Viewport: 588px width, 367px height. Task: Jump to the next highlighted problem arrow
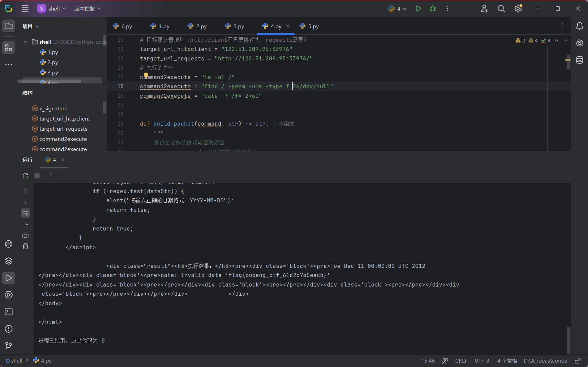pos(566,40)
